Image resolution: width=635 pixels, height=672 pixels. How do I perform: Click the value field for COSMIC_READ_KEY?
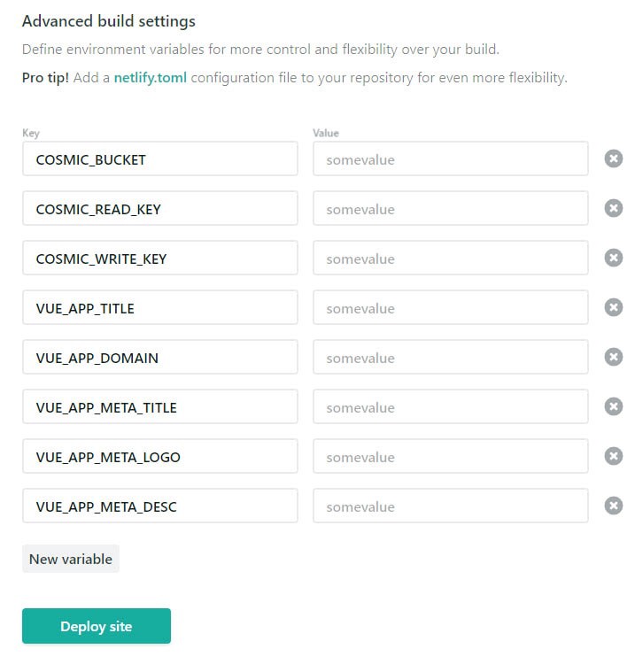(450, 209)
